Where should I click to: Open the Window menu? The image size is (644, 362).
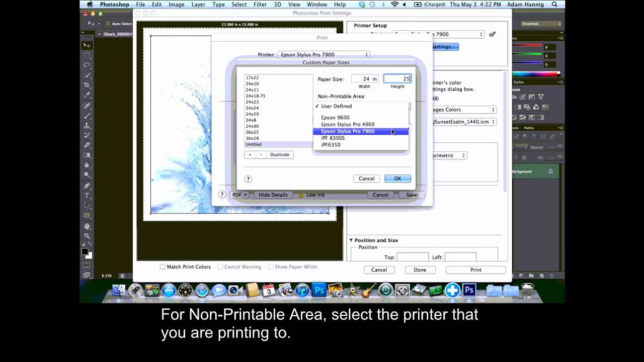coord(317,5)
